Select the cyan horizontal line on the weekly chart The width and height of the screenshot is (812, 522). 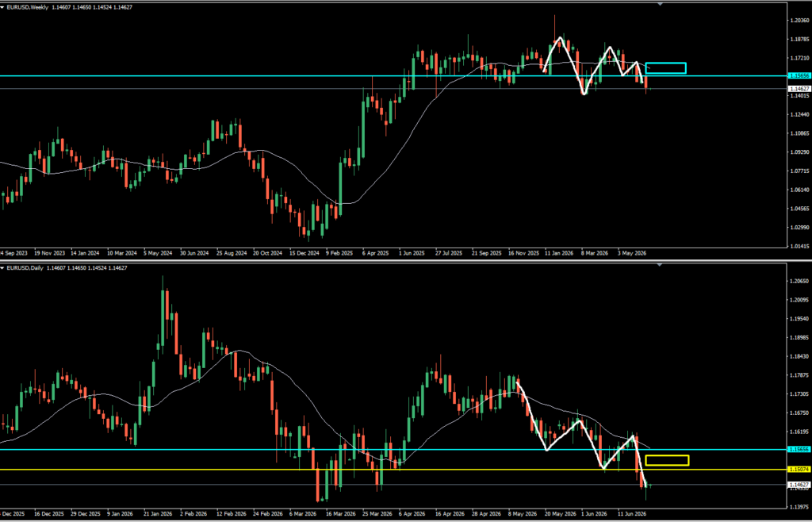(x=393, y=75)
